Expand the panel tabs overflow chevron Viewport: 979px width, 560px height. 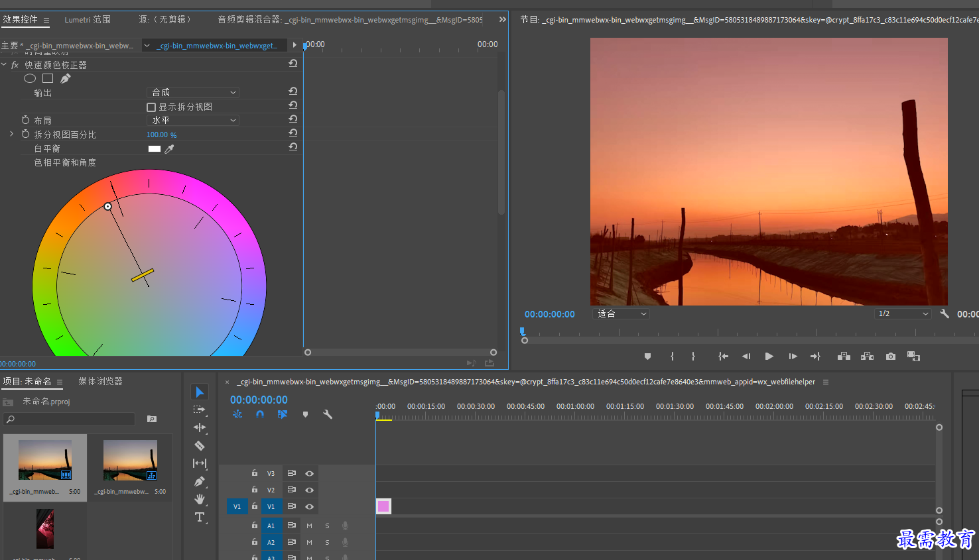pyautogui.click(x=502, y=20)
